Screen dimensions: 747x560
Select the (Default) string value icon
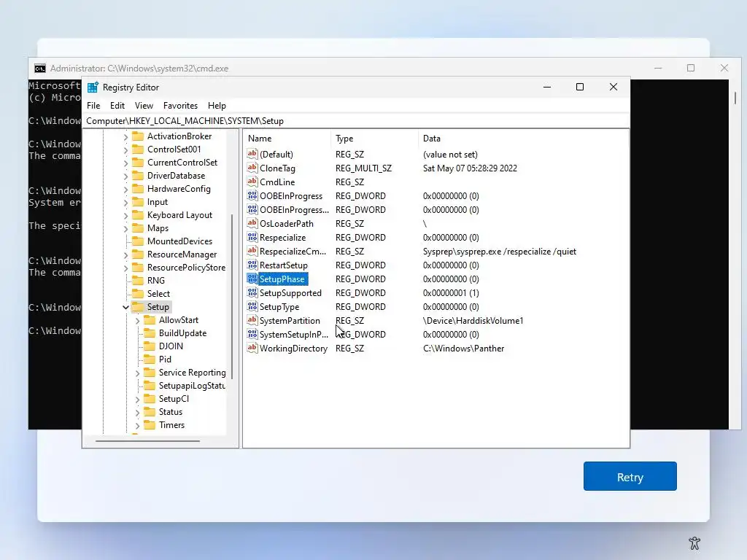tap(252, 154)
